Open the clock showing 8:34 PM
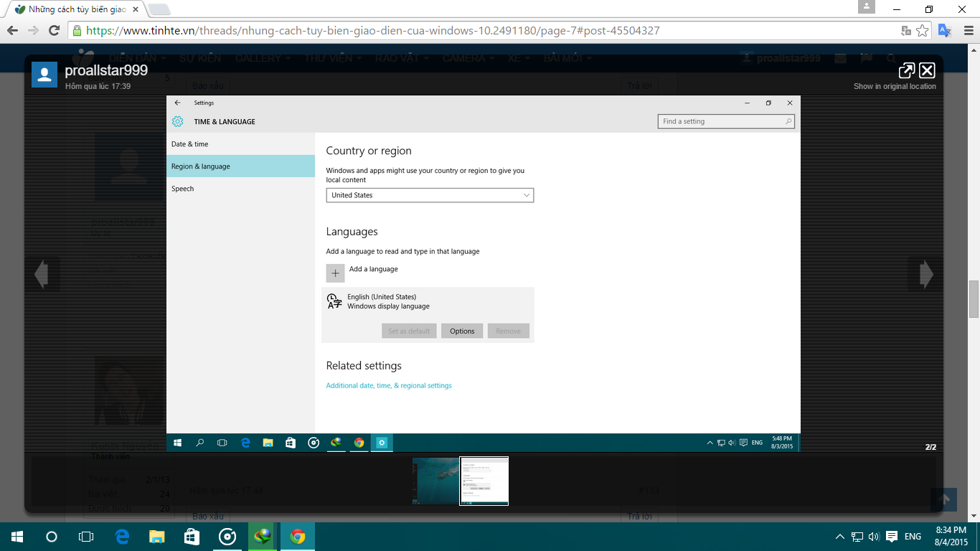This screenshot has width=980, height=551. pos(951,536)
